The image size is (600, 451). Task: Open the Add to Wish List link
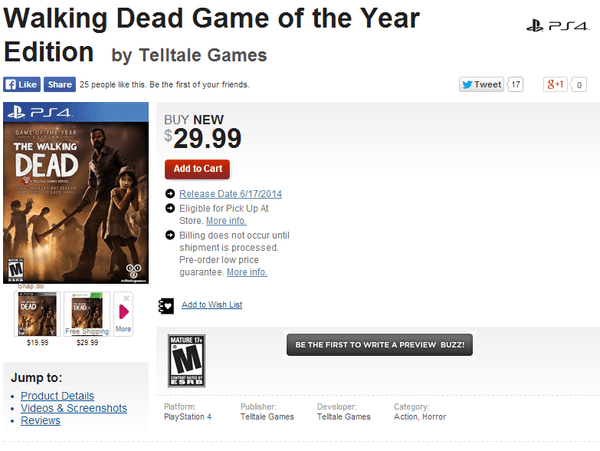(211, 305)
